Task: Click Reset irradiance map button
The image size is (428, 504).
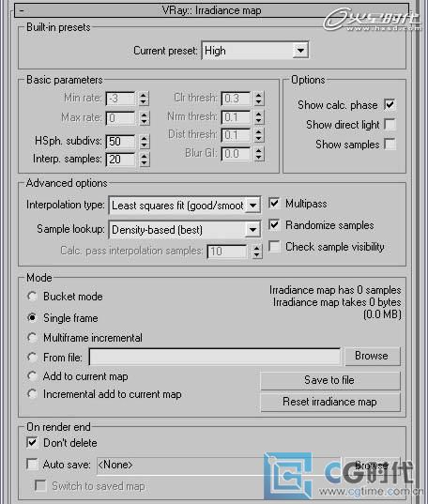Action: pyautogui.click(x=330, y=402)
